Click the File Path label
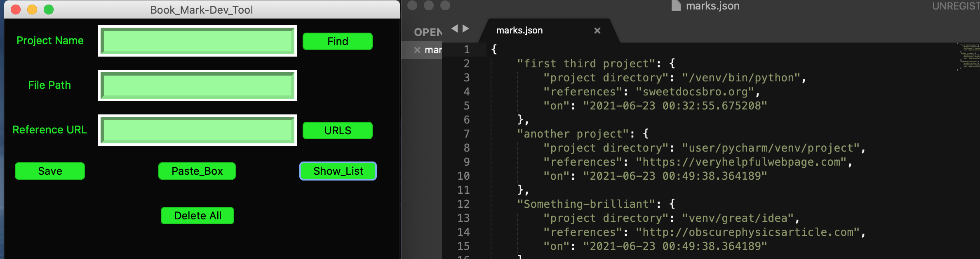The image size is (980, 259). click(49, 85)
